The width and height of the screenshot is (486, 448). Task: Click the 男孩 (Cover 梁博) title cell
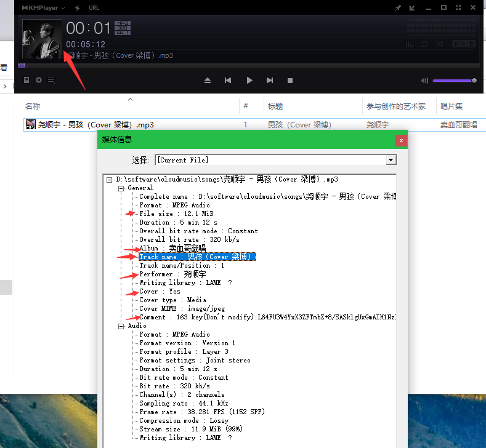click(299, 125)
